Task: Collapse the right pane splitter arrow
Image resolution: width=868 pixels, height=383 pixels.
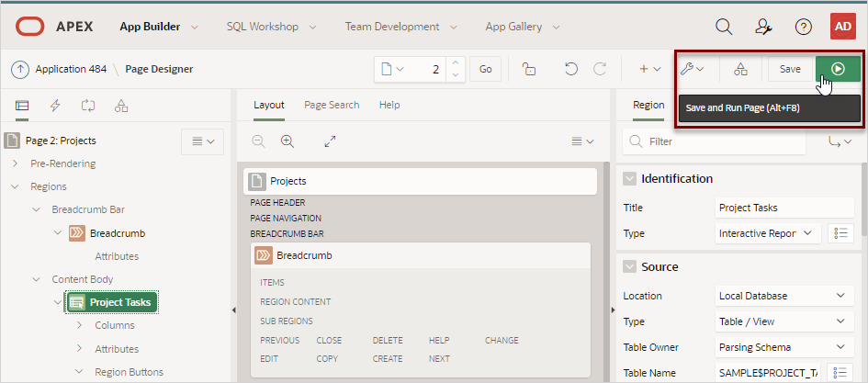Action: pyautogui.click(x=613, y=310)
